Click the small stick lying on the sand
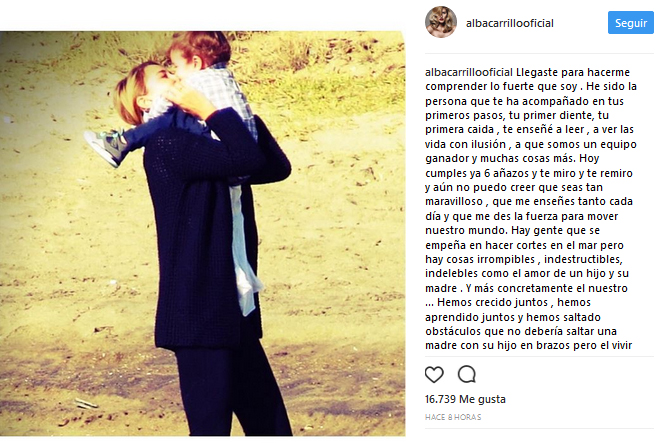 tap(86, 404)
